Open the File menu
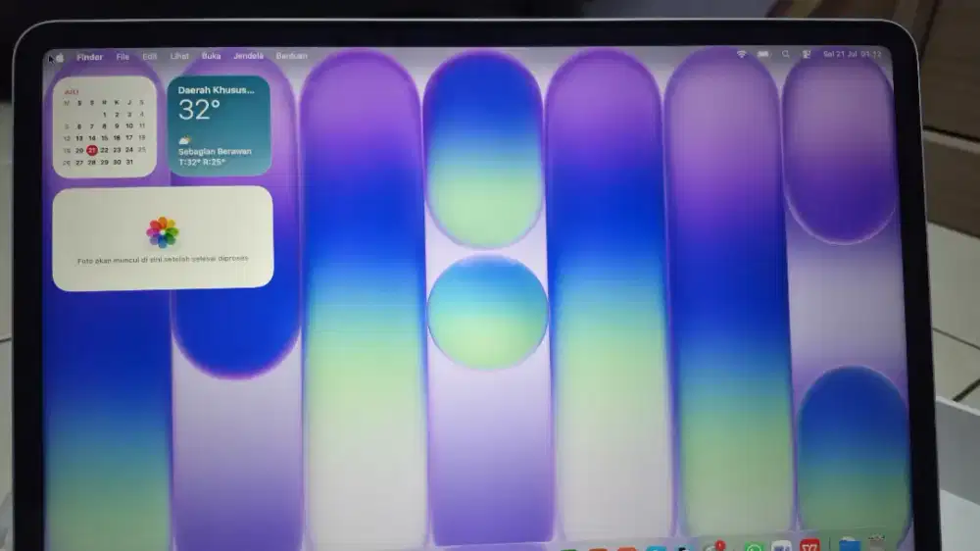Screen dimensions: 980x551 tap(122, 57)
